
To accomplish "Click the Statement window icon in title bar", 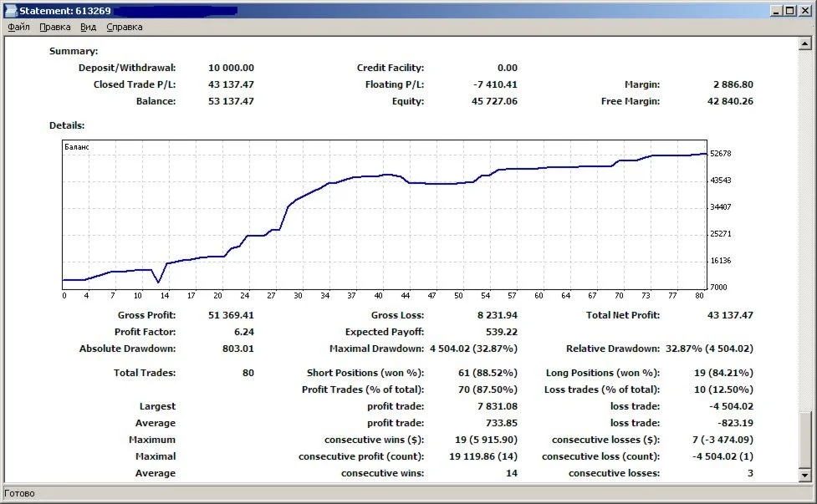I will tap(10, 10).
